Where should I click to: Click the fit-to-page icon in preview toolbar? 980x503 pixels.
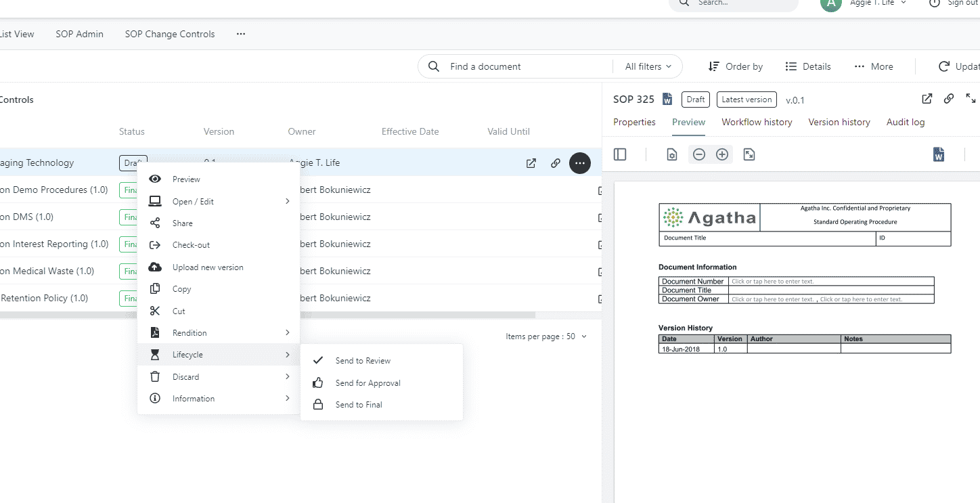click(x=749, y=154)
